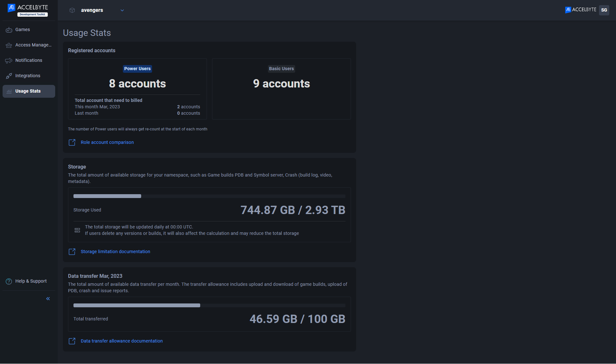Click the 'Usage Stats' page heading

pos(87,33)
